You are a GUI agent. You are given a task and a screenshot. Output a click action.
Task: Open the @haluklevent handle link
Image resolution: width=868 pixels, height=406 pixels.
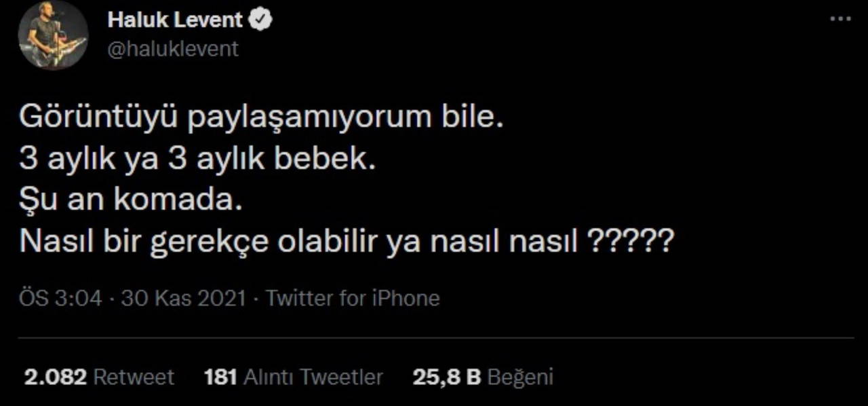click(173, 49)
